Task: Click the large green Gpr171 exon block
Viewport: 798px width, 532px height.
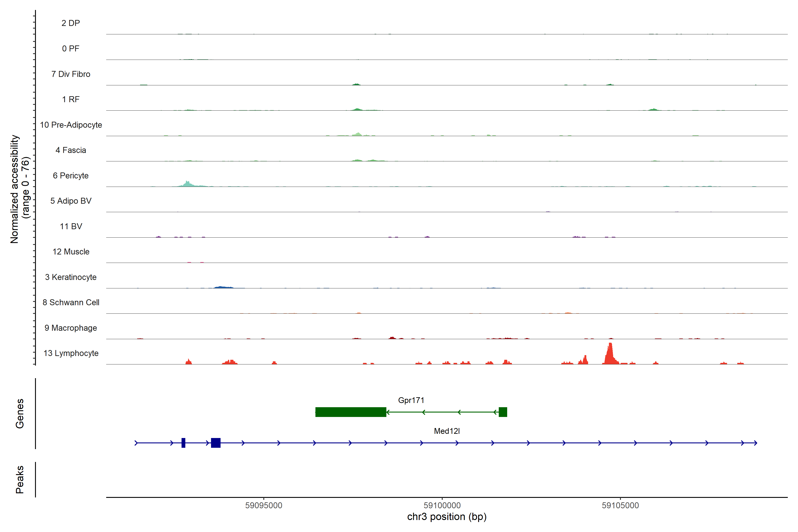Action: [350, 412]
